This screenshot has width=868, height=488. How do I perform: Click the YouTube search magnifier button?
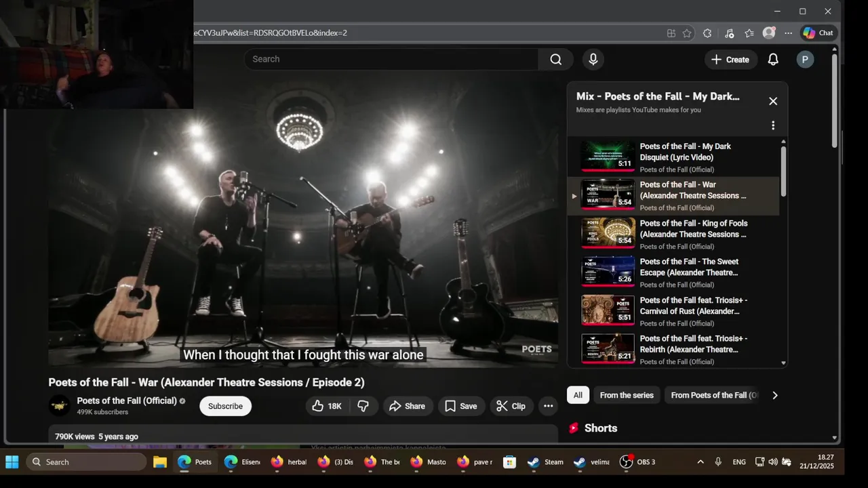[x=556, y=59]
